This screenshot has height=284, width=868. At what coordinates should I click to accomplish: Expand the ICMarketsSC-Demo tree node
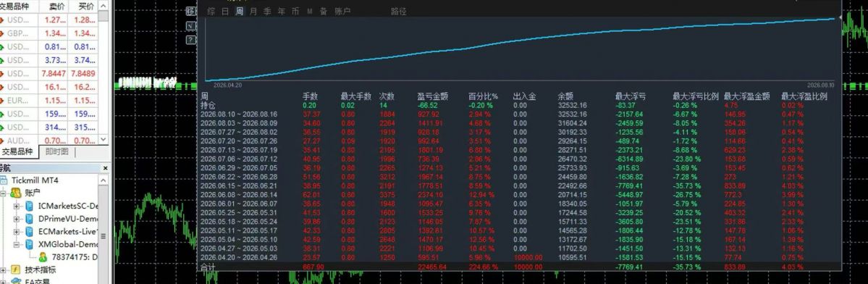point(17,206)
